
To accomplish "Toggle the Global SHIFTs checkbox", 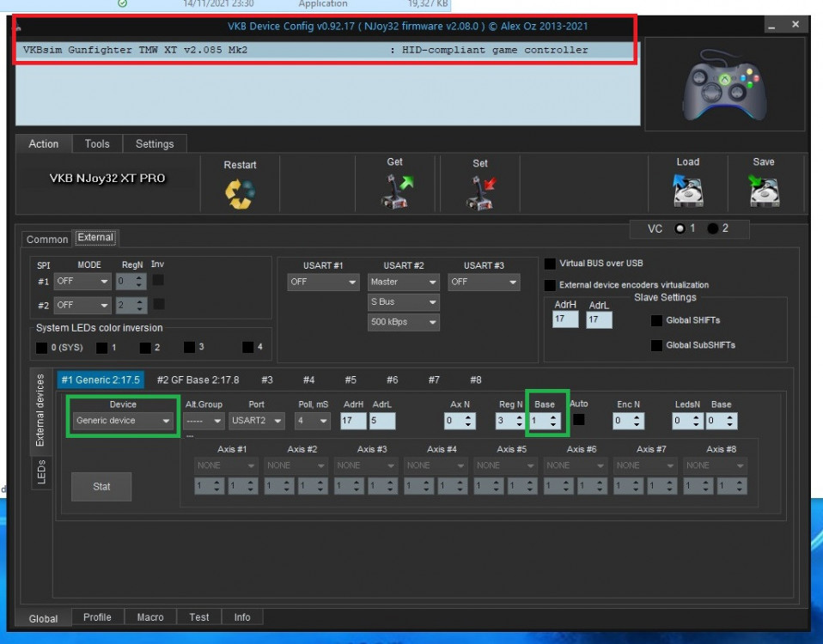I will 657,320.
